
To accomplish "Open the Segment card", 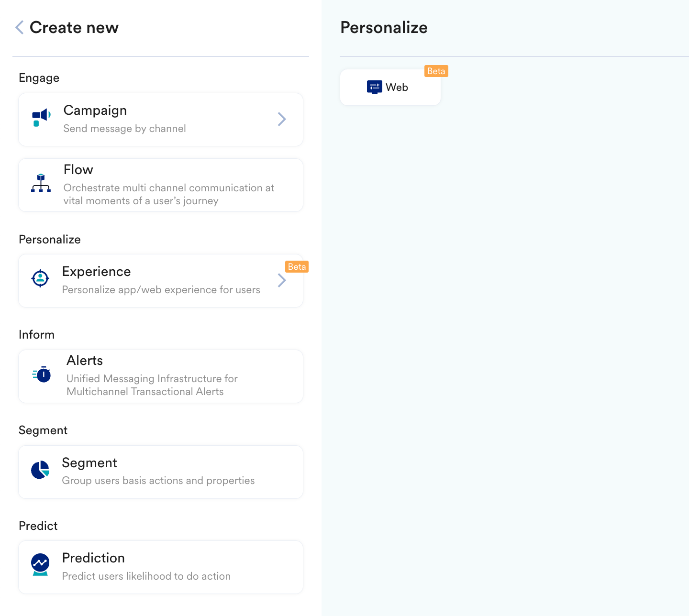I will point(161,472).
